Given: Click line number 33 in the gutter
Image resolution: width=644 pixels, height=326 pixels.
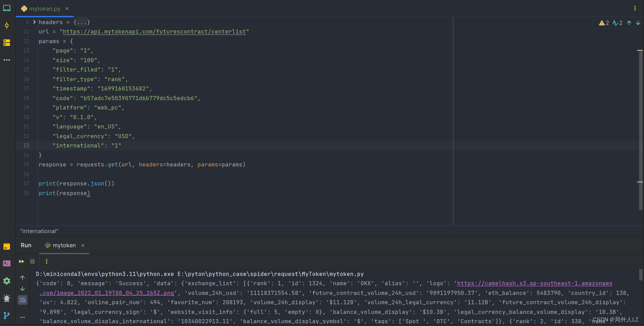Looking at the screenshot, I should click(x=26, y=145).
